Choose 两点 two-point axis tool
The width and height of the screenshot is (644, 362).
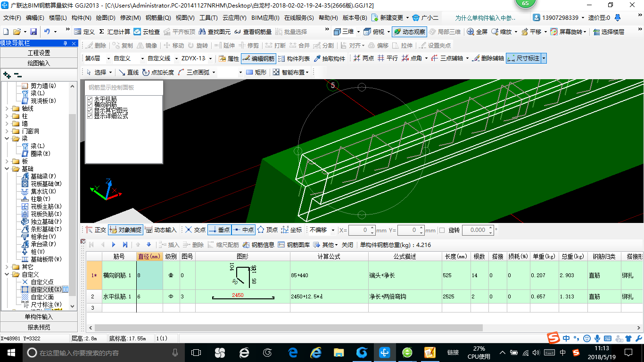(363, 58)
